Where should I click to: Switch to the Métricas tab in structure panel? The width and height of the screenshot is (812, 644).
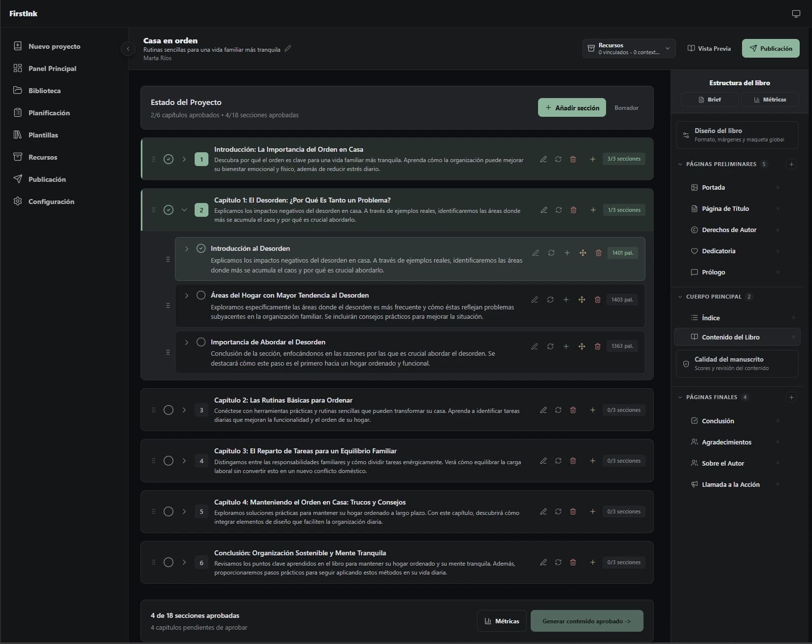(x=770, y=100)
